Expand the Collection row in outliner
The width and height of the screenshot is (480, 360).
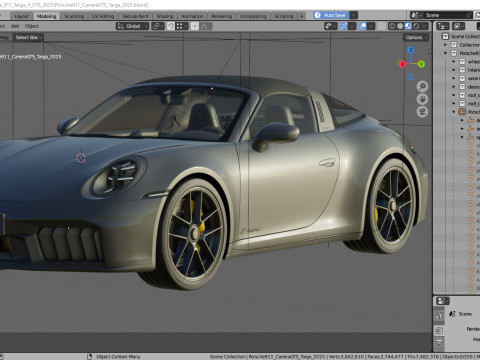tap(445, 45)
